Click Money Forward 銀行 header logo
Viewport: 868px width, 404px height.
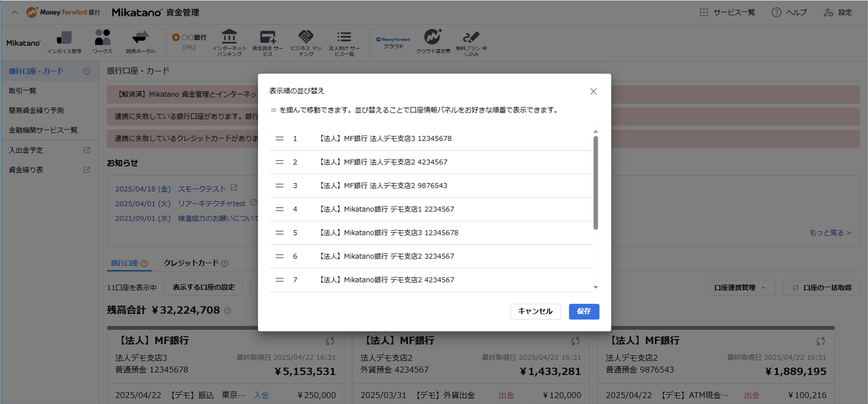tap(63, 12)
